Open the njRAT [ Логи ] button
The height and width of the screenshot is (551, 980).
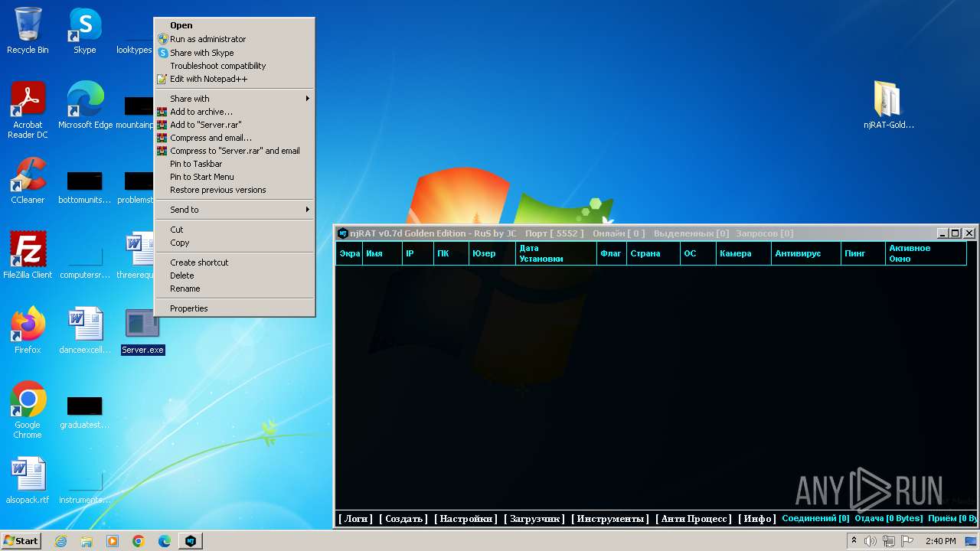(356, 519)
